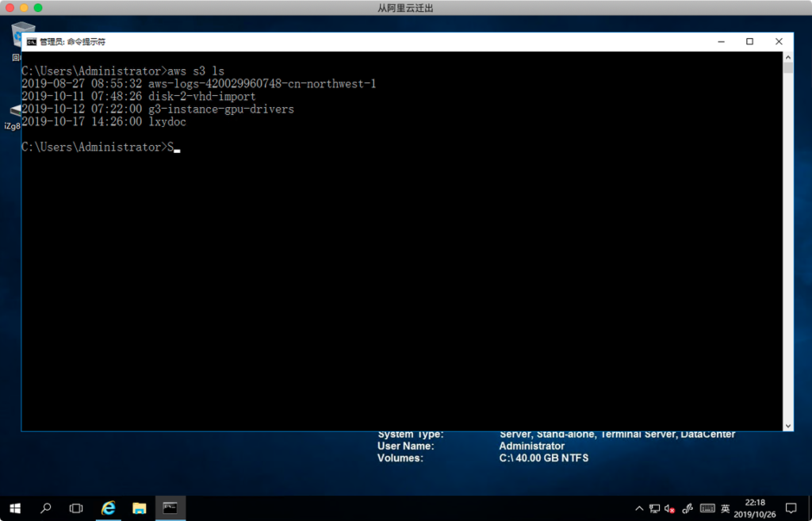
Task: Launch Internet Explorer from the taskbar
Action: click(108, 508)
